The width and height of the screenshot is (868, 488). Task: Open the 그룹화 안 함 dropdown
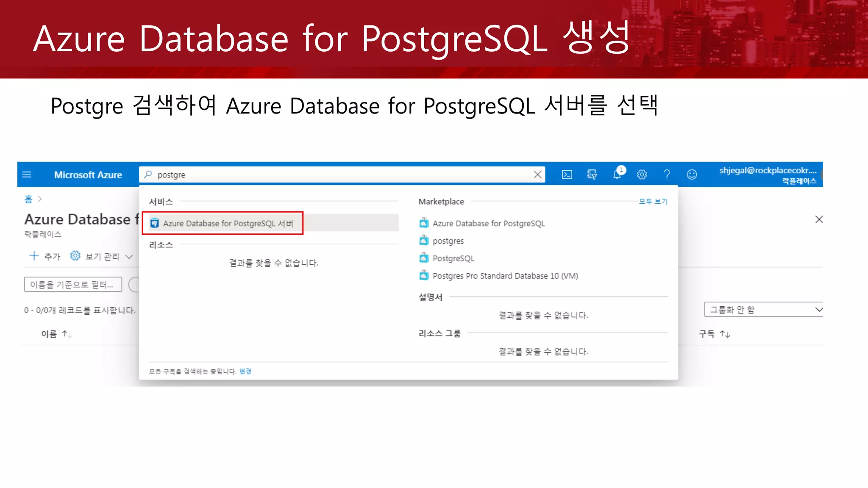point(764,309)
